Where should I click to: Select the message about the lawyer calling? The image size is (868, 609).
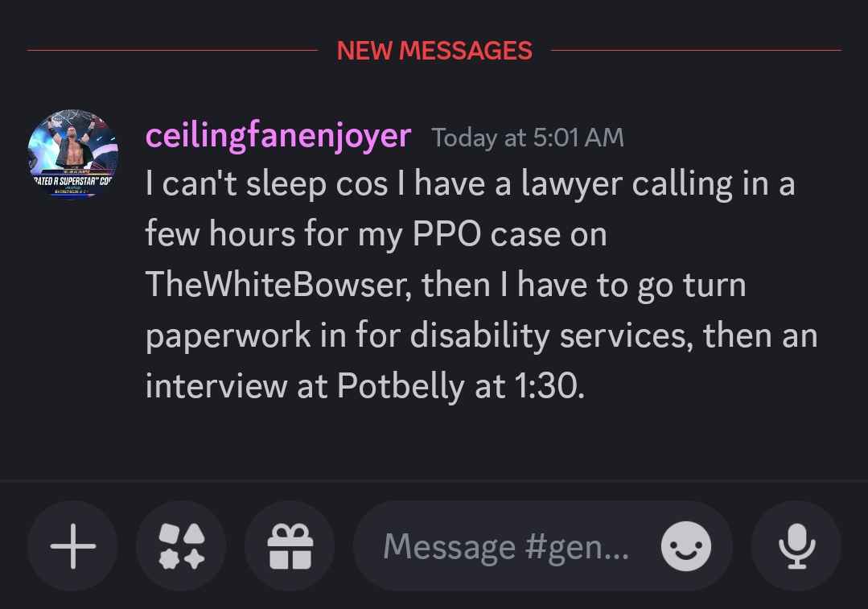[482, 285]
